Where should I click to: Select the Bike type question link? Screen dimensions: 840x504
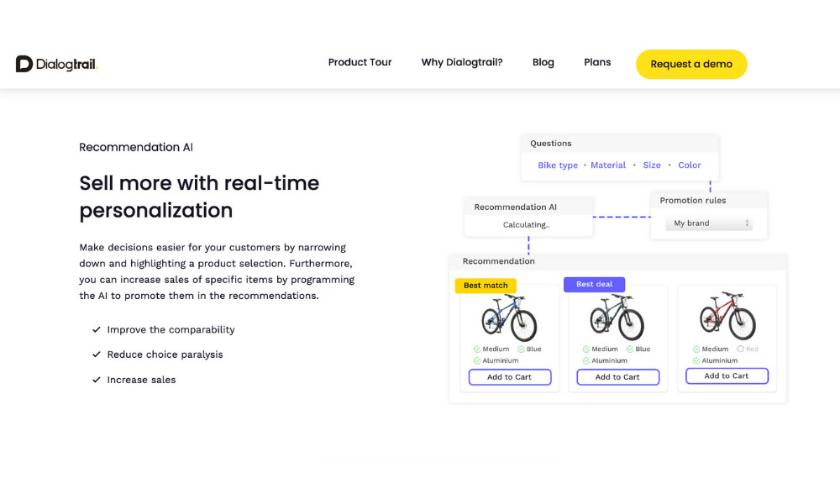(558, 165)
